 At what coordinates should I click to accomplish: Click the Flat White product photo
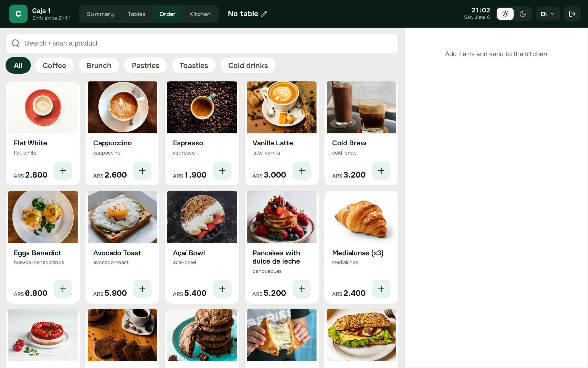[43, 107]
